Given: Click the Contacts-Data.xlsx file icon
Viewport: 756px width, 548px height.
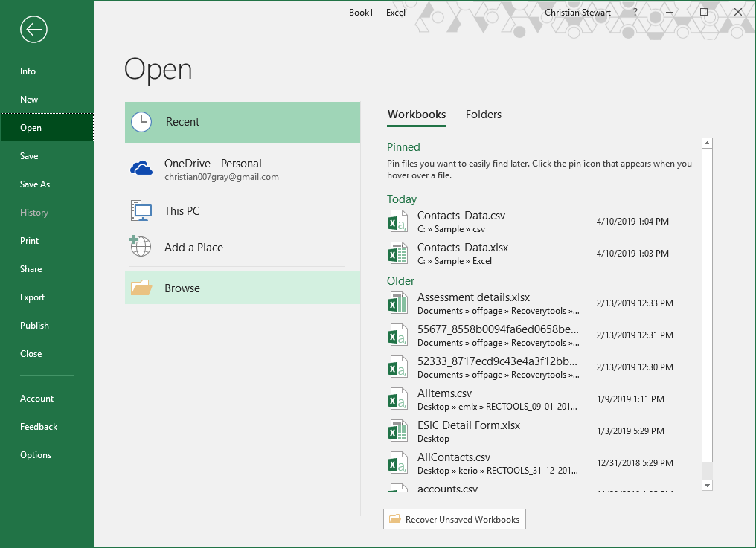Looking at the screenshot, I should [398, 254].
